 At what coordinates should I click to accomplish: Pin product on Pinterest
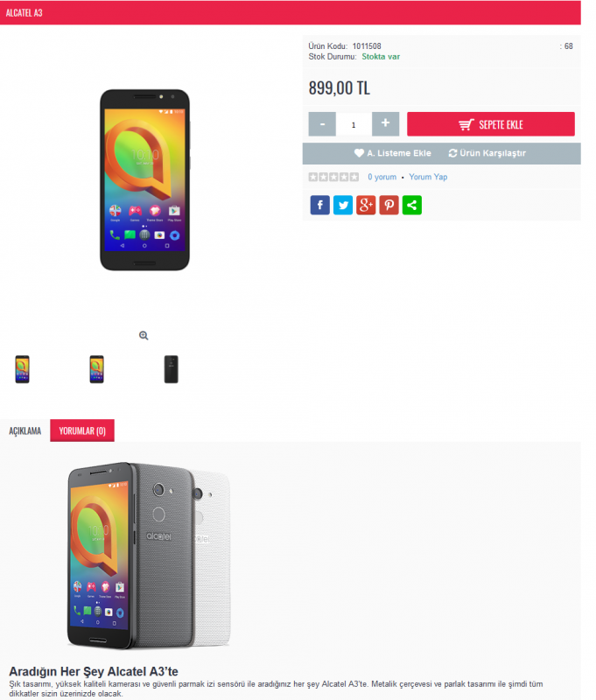tap(389, 205)
